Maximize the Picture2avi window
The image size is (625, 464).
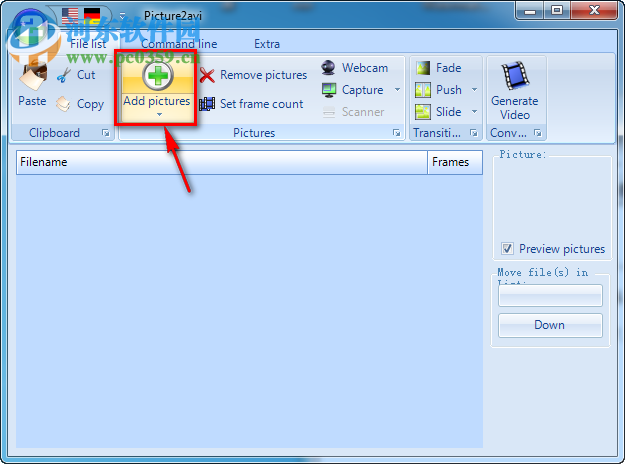557,10
